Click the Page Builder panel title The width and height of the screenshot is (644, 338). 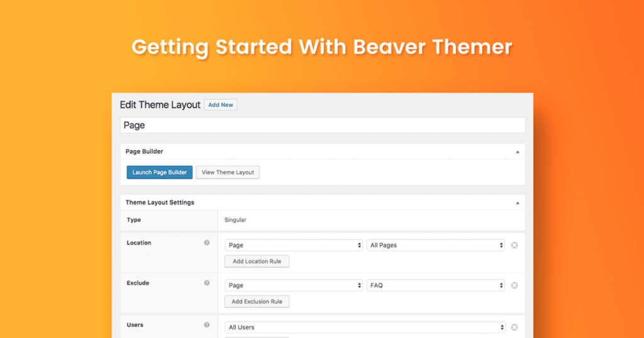pyautogui.click(x=144, y=151)
